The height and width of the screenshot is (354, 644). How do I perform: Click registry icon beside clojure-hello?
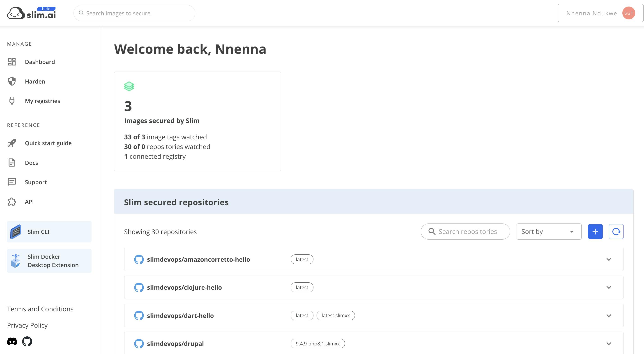(139, 287)
